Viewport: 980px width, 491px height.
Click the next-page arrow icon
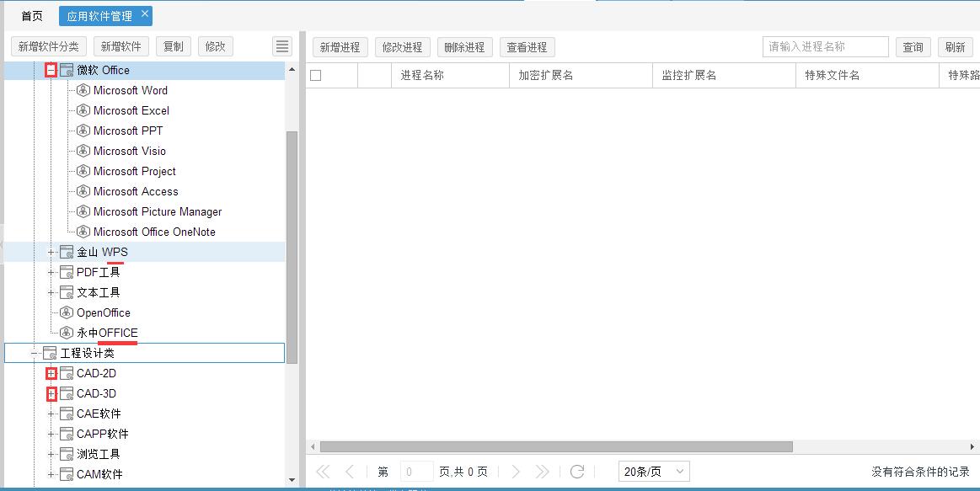coord(516,471)
